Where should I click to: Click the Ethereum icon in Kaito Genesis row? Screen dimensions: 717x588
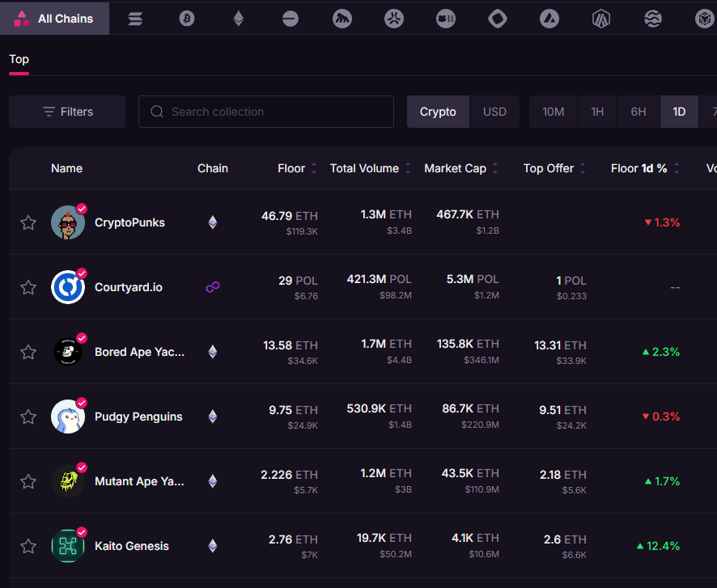[x=213, y=546]
